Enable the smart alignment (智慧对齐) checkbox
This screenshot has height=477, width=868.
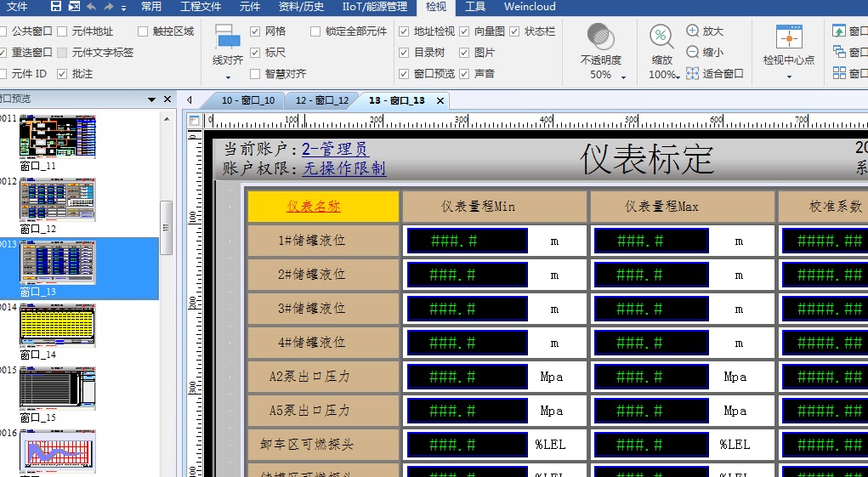255,74
